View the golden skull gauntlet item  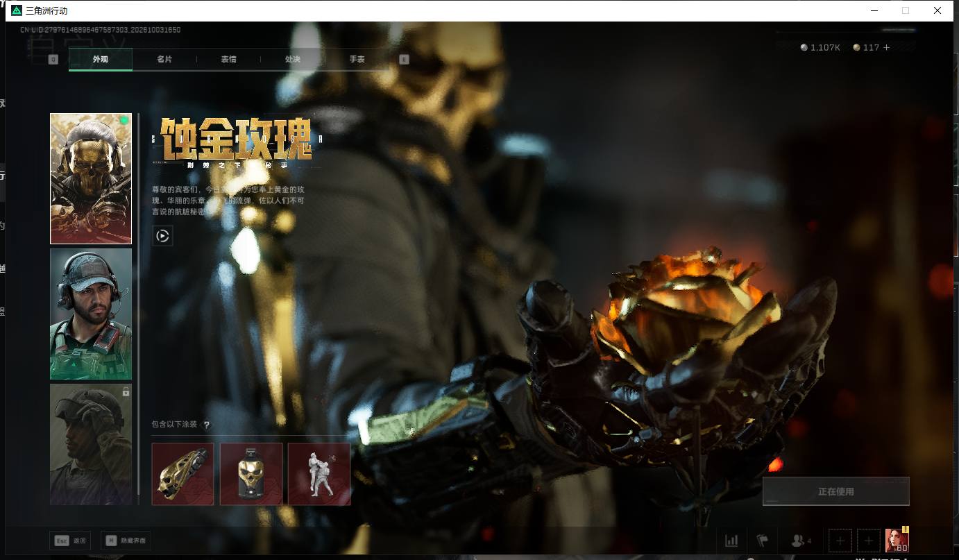[183, 474]
